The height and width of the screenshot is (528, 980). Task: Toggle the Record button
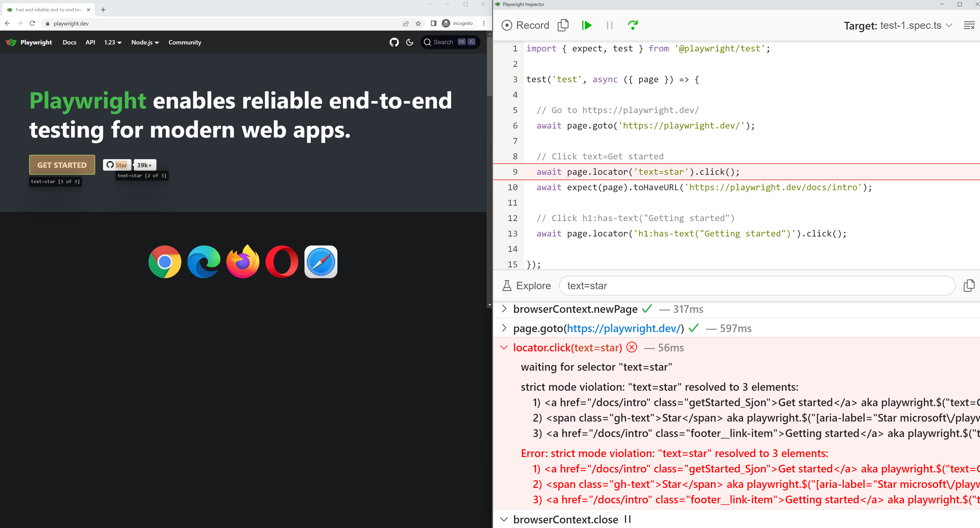tap(525, 25)
